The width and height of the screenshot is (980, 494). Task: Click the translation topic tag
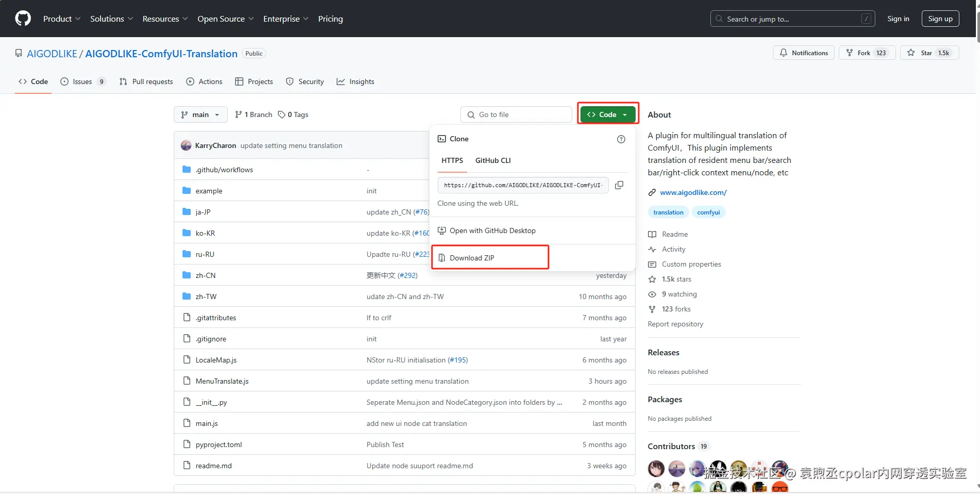(x=668, y=212)
